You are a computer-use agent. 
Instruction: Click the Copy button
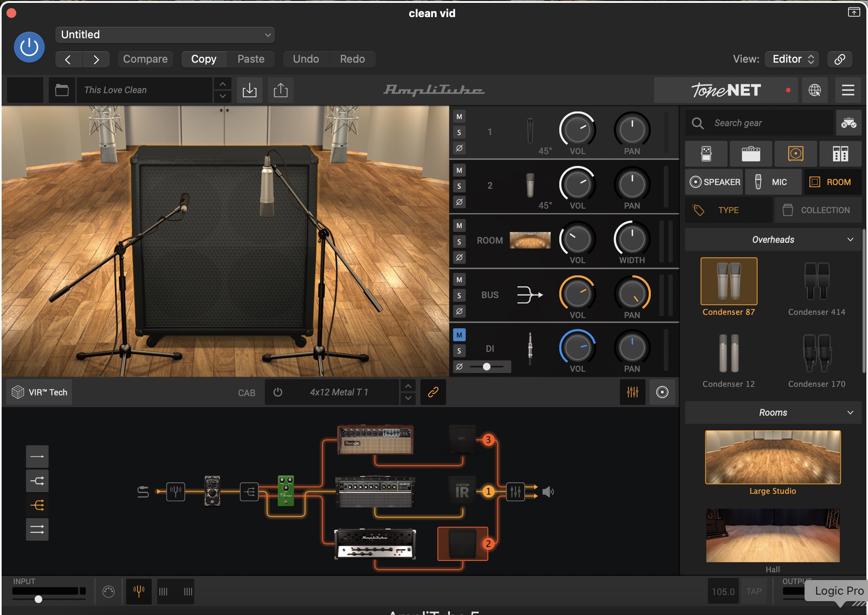tap(203, 59)
